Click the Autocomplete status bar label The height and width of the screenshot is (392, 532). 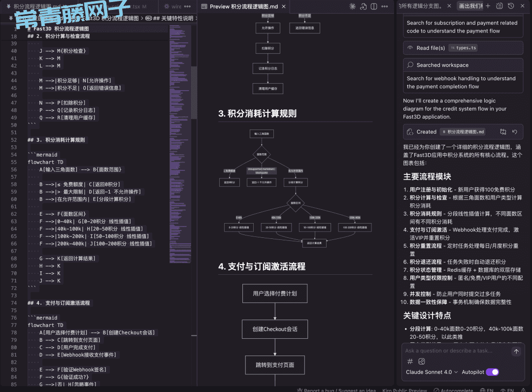(457, 390)
